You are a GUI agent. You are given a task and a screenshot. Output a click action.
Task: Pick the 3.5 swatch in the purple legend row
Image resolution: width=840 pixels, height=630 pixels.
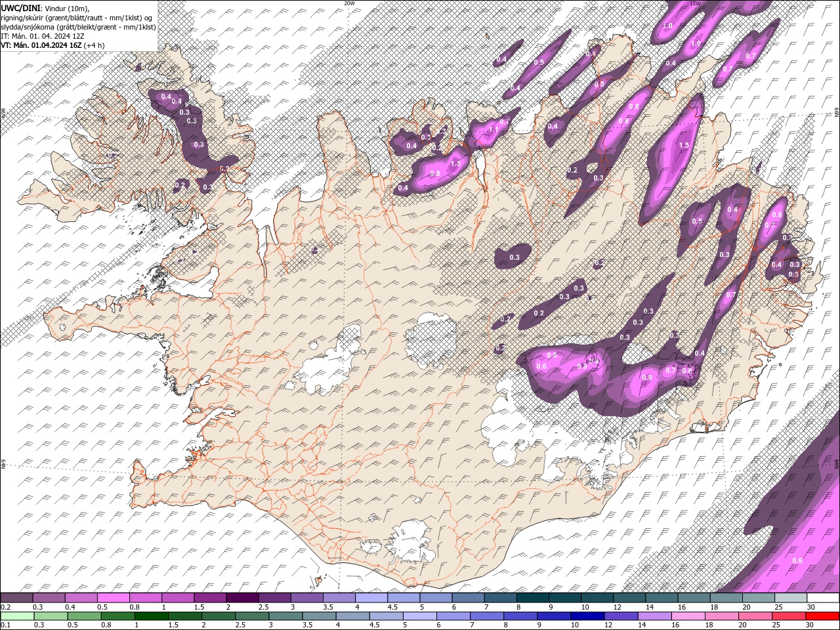339,598
